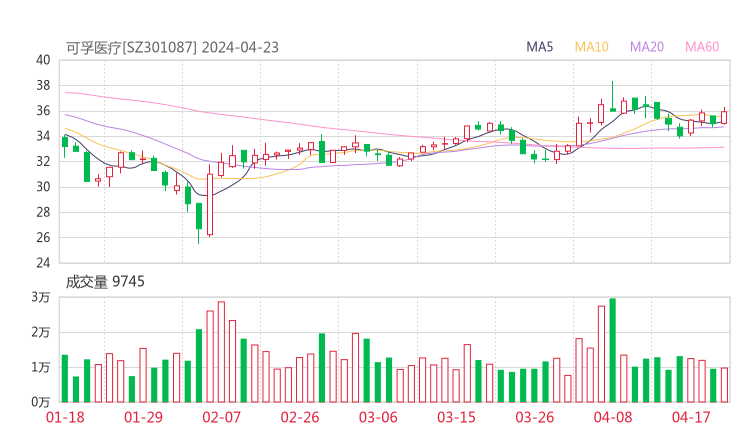This screenshot has height=440, width=740.
Task: Click the 2万 volume axis label
Action: pyautogui.click(x=41, y=332)
